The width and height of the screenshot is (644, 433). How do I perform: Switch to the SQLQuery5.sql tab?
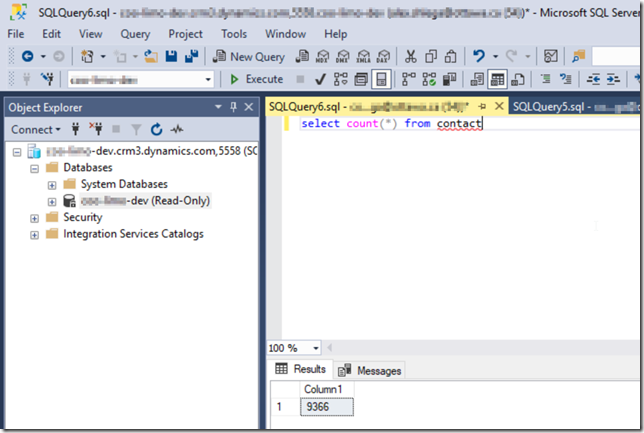[575, 107]
